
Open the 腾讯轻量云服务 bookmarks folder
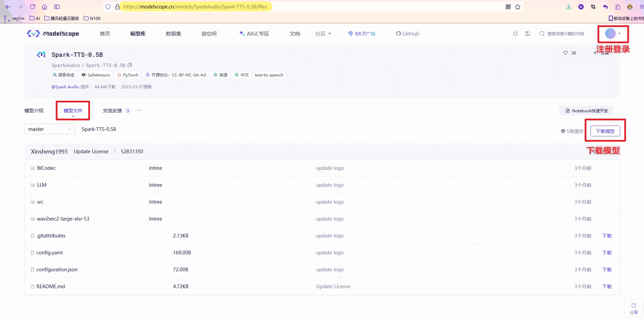[x=62, y=18]
